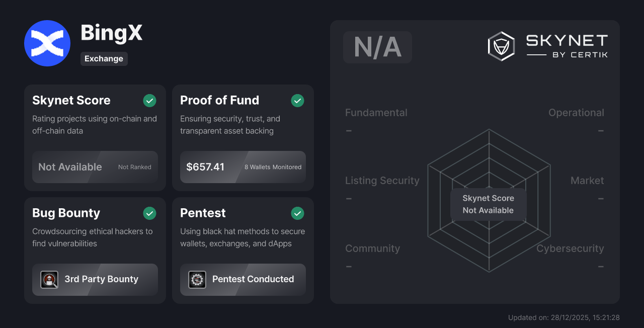Click the Skynet Score Not Available tooltip
The height and width of the screenshot is (328, 644).
coord(489,204)
